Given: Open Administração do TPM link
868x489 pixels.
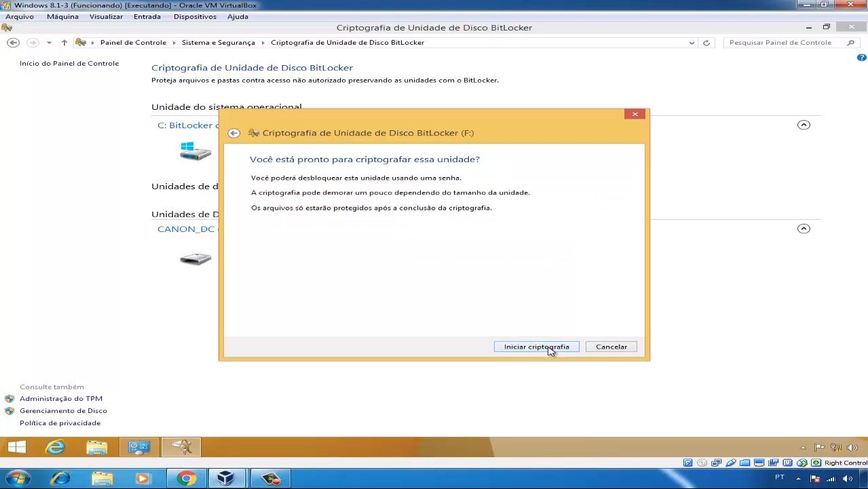Looking at the screenshot, I should tap(61, 399).
